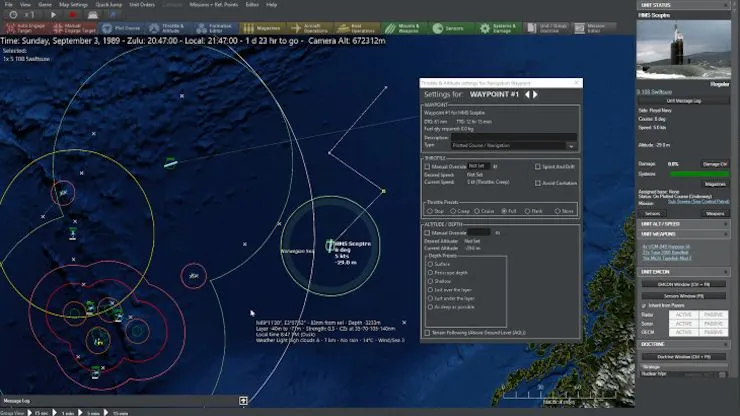The height and width of the screenshot is (416, 740).
Task: Select the As deep as possible preset
Action: [430, 307]
